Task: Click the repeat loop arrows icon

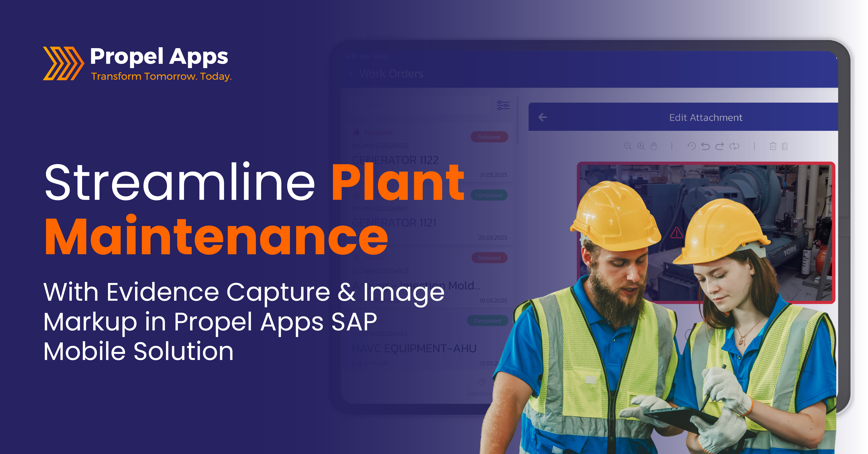Action: point(734,146)
